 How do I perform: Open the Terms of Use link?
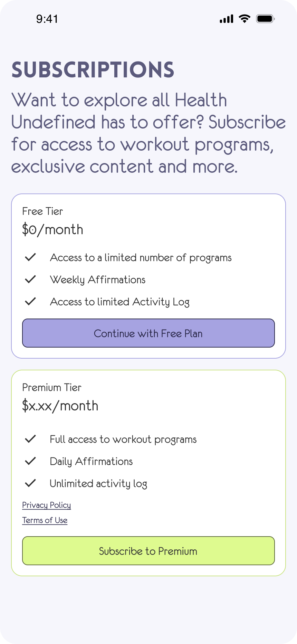(45, 520)
